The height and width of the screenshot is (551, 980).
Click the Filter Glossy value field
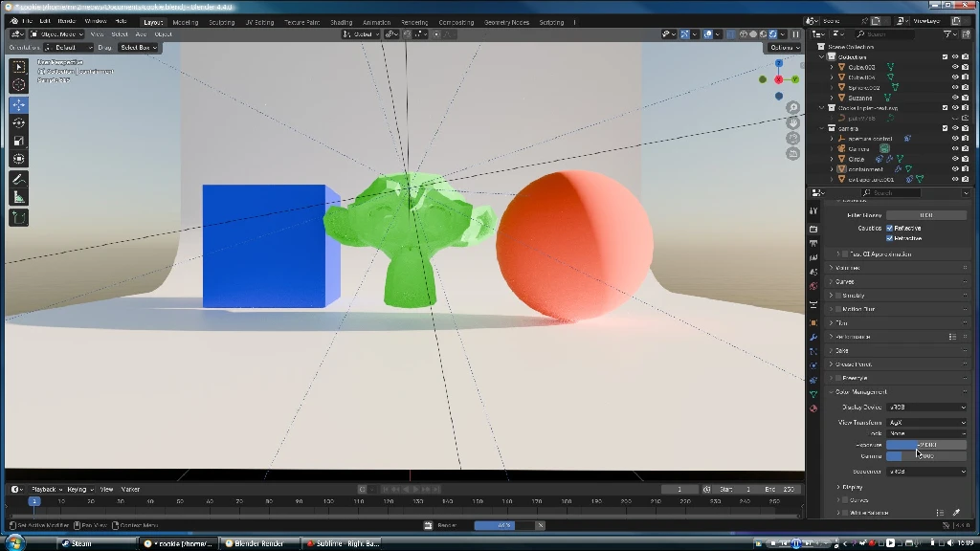tap(926, 215)
